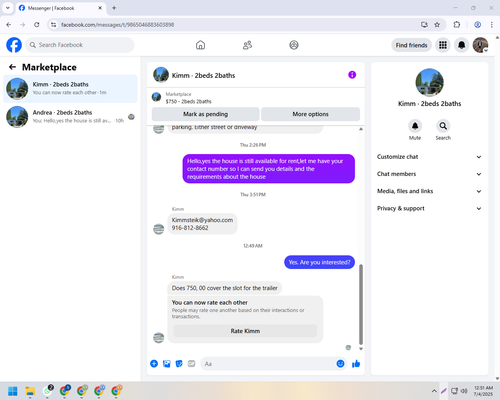Open more actions plus icon

[x=154, y=364]
